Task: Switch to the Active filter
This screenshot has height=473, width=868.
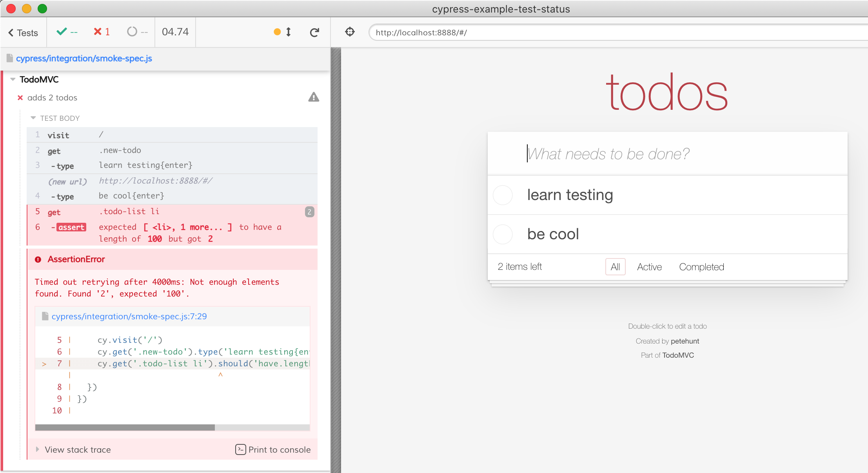Action: click(649, 267)
